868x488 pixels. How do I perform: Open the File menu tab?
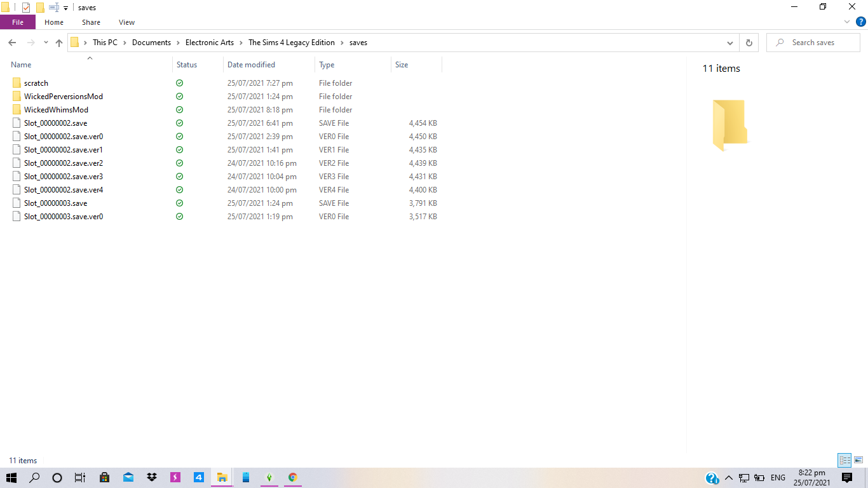point(18,22)
